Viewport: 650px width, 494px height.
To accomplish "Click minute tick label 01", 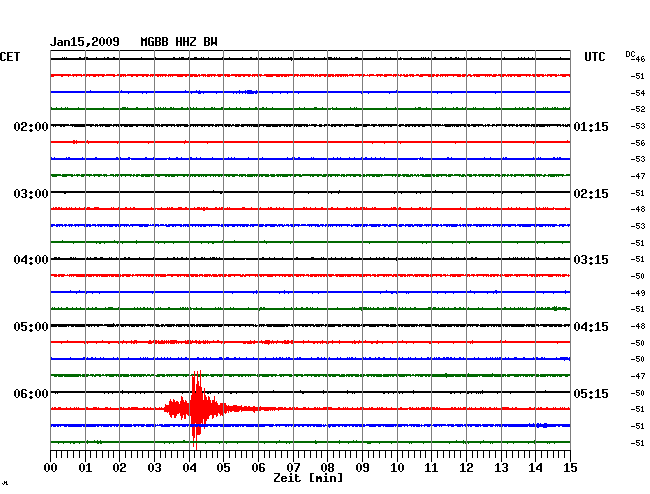I will (x=85, y=467).
